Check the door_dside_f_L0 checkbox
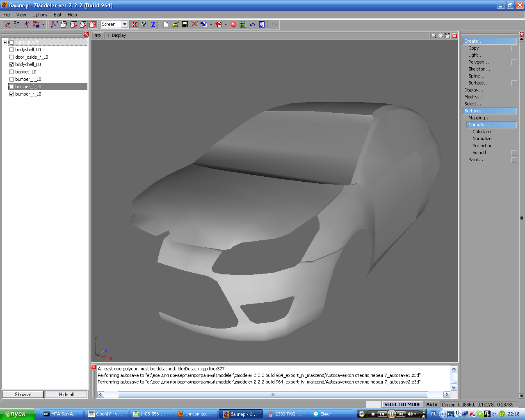The image size is (525, 420). tap(11, 57)
